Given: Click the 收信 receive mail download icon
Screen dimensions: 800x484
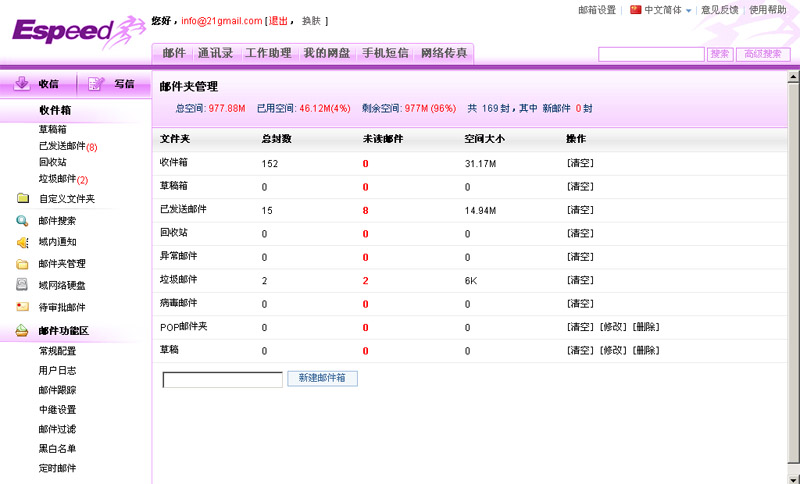Looking at the screenshot, I should pyautogui.click(x=20, y=84).
